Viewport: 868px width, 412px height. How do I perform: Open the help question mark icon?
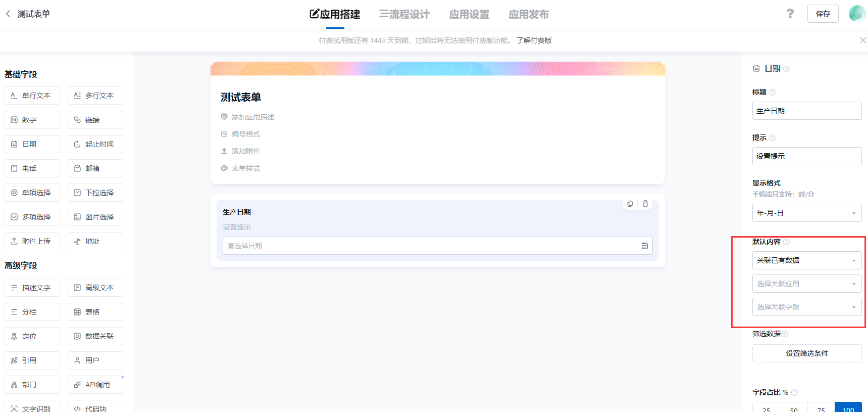click(x=790, y=14)
